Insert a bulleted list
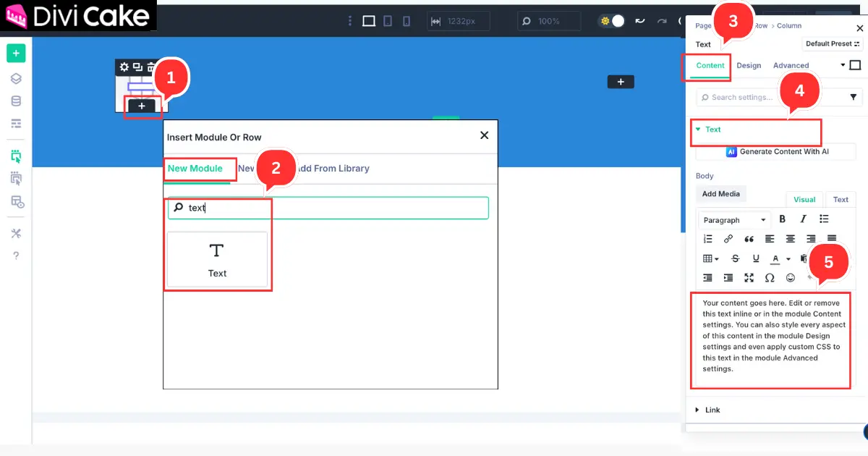Image resolution: width=868 pixels, height=456 pixels. (824, 219)
